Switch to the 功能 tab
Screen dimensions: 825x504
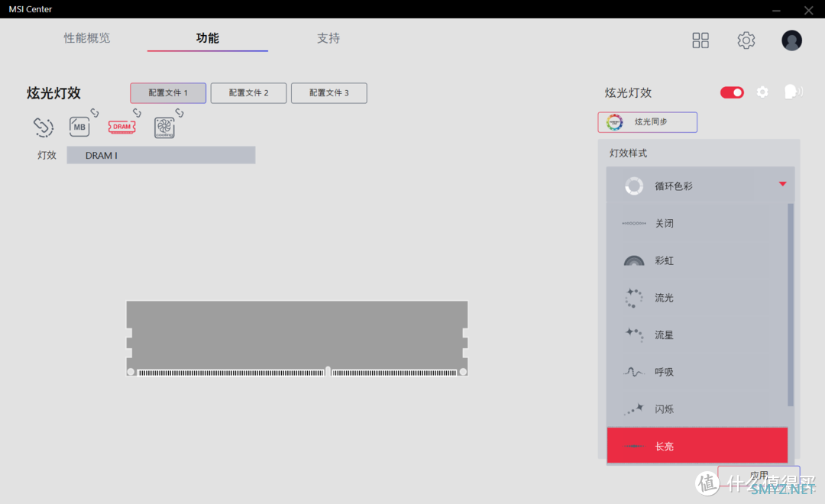pos(207,38)
